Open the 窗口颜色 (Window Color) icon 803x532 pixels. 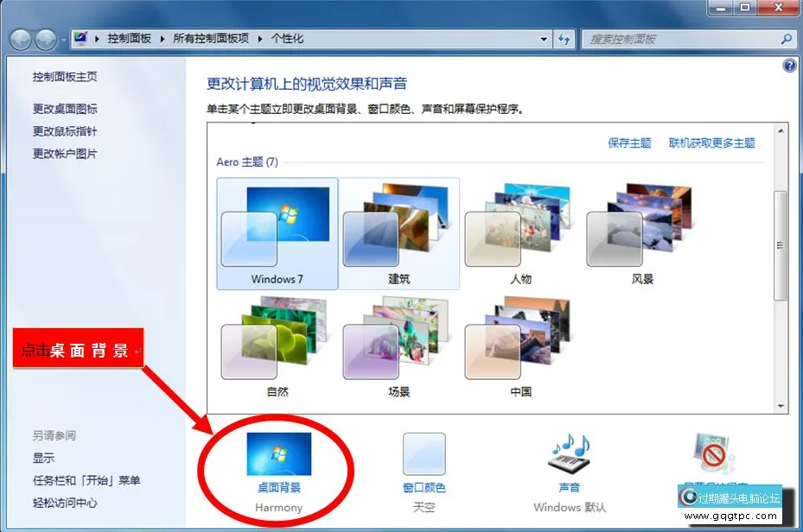(424, 455)
